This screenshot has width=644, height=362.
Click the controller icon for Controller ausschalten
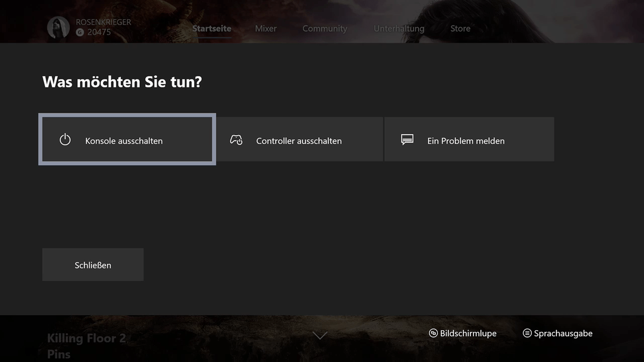[x=236, y=140]
